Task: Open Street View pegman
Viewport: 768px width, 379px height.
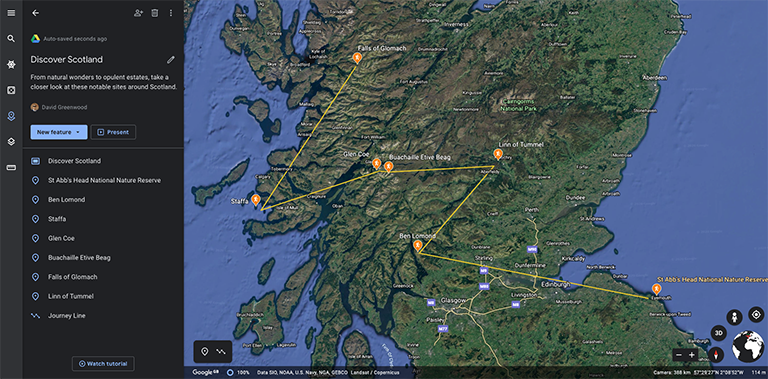Action: pos(734,317)
